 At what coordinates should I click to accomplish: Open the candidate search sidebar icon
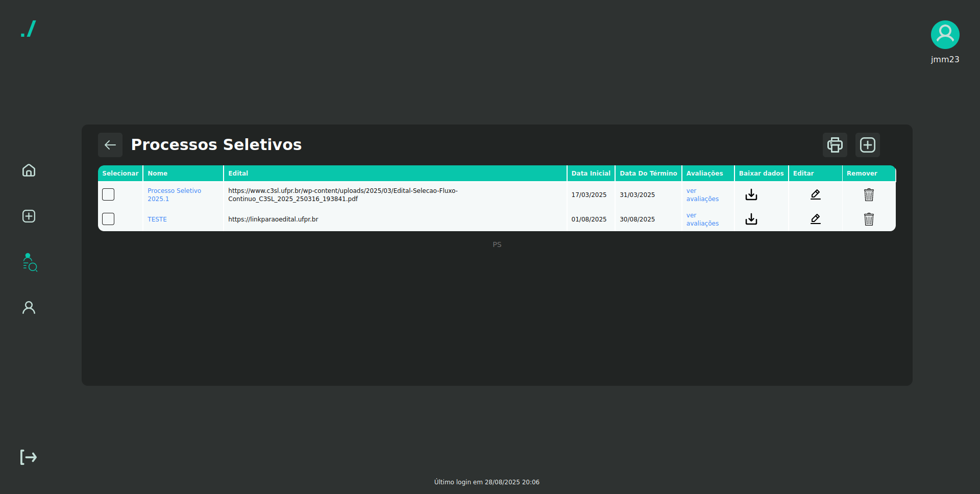(30, 262)
